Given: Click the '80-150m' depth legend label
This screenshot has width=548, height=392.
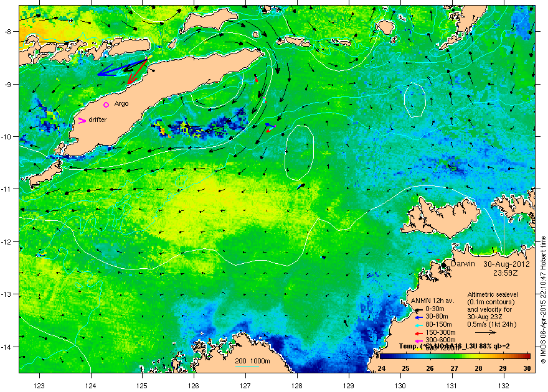Looking at the screenshot, I should pyautogui.click(x=438, y=325).
